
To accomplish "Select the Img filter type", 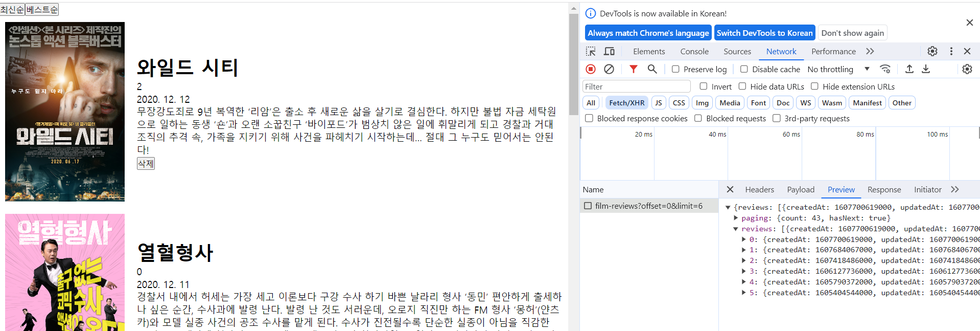I will [x=702, y=103].
